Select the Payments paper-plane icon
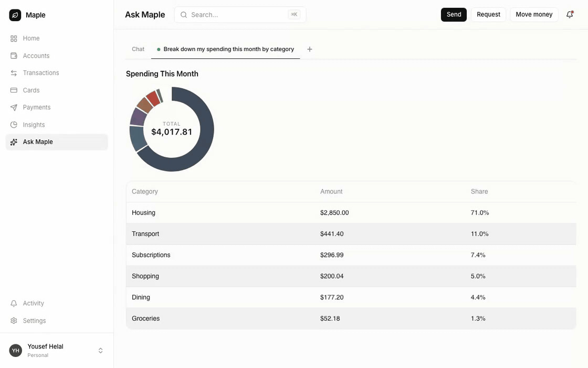This screenshot has width=588, height=368. [14, 107]
